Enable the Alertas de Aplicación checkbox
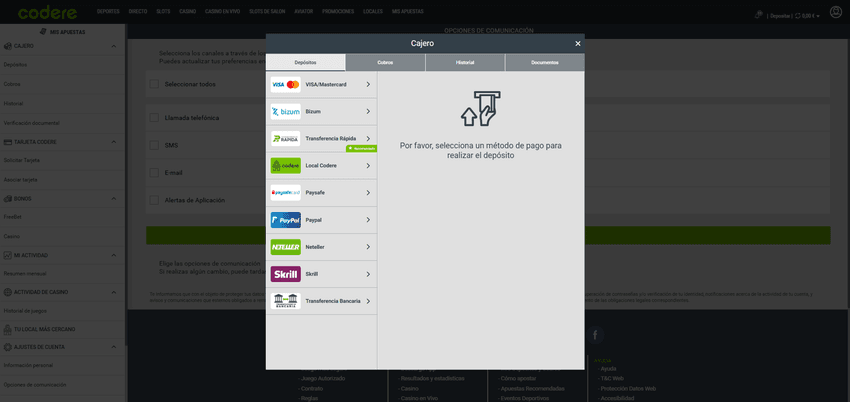The image size is (850, 402). point(154,200)
